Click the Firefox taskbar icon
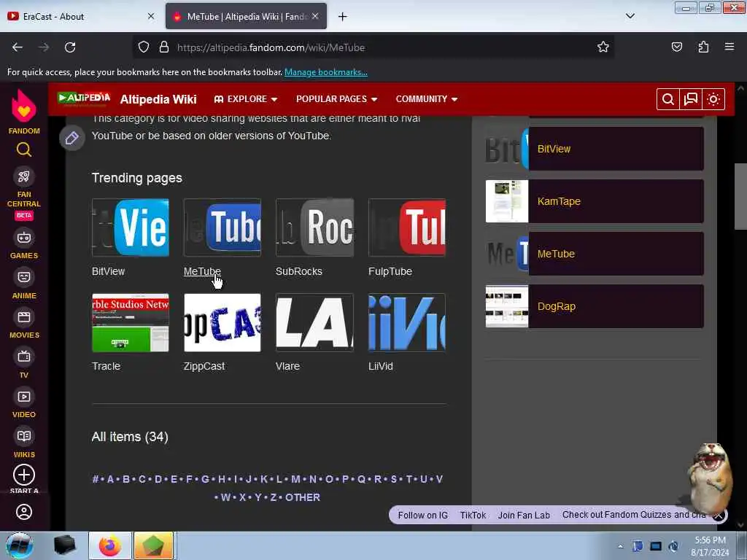This screenshot has height=560, width=747. coord(109,545)
